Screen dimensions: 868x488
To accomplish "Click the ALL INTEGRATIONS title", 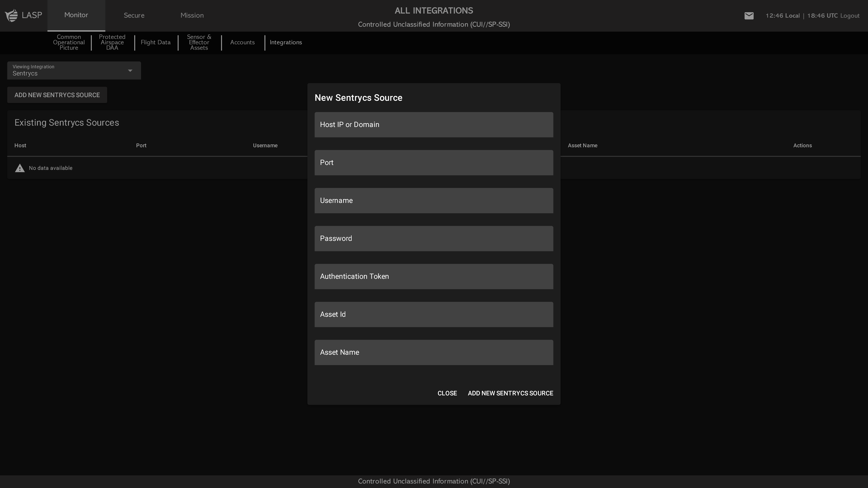I will 434,11.
